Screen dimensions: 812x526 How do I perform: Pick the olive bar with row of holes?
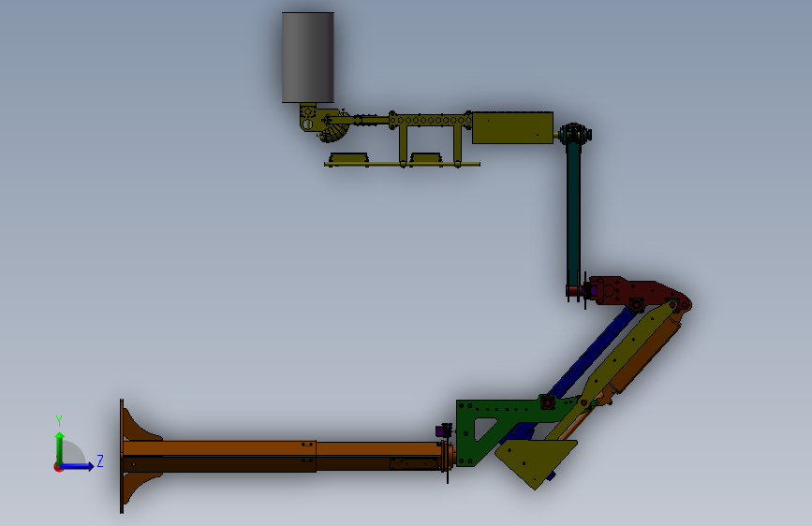coord(431,121)
